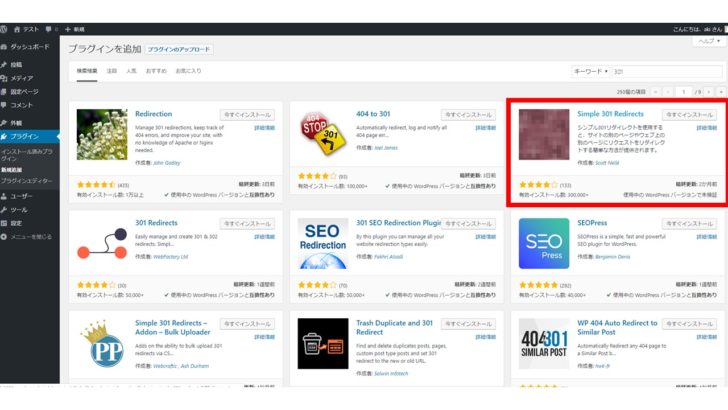Click the 301 Redirects nodes icon

click(102, 243)
